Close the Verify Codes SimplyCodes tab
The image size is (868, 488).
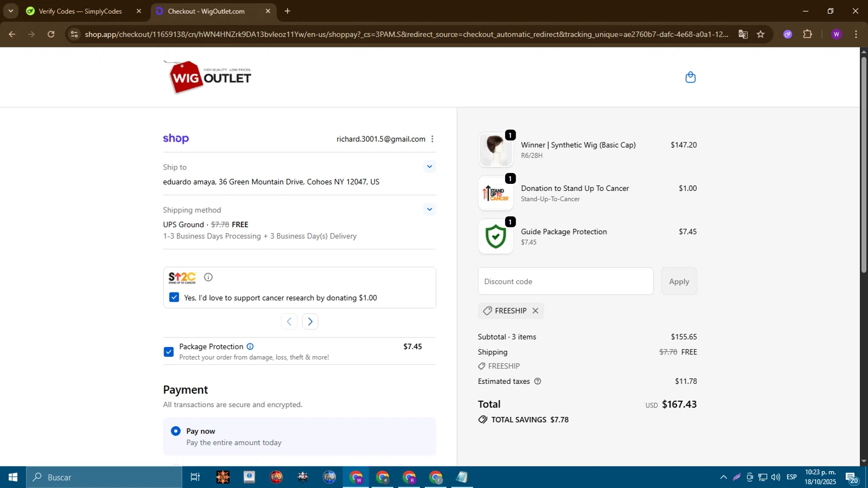[139, 11]
